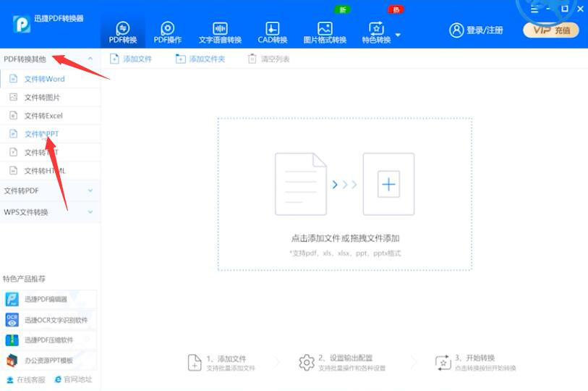Select the CAD转换 tab
Screen dimensions: 588x391
tap(272, 33)
